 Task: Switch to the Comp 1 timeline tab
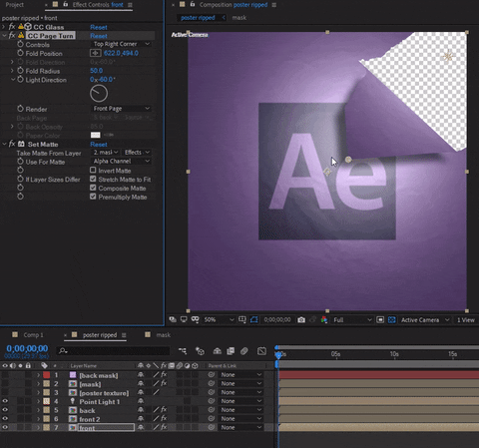click(x=33, y=335)
